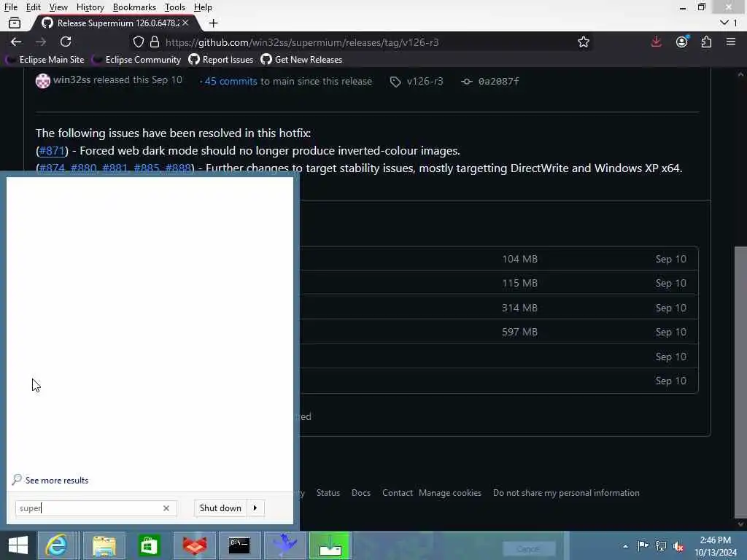Open the File menu
The height and width of the screenshot is (560, 747).
(10, 7)
